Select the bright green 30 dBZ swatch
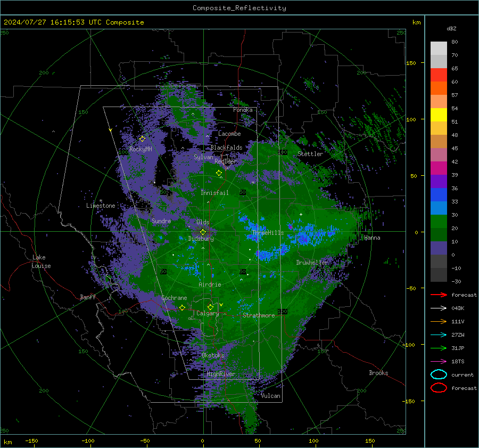This screenshot has width=479, height=448. [439, 221]
